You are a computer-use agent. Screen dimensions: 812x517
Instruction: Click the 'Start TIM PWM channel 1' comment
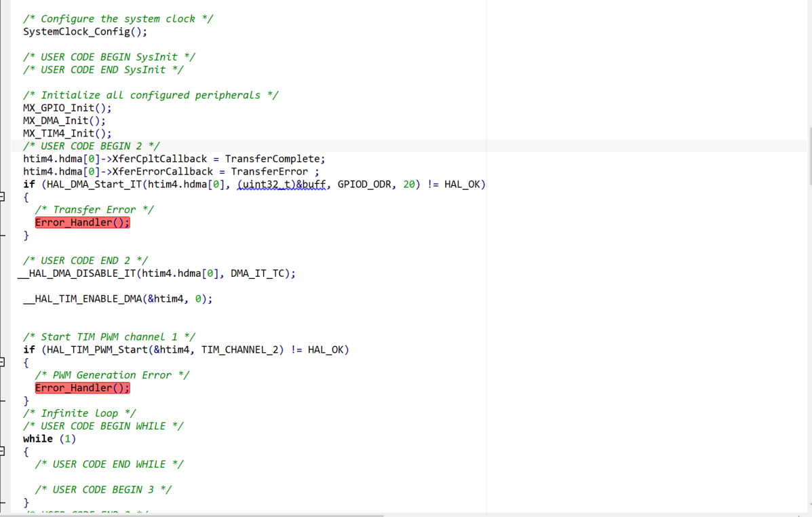pos(109,337)
